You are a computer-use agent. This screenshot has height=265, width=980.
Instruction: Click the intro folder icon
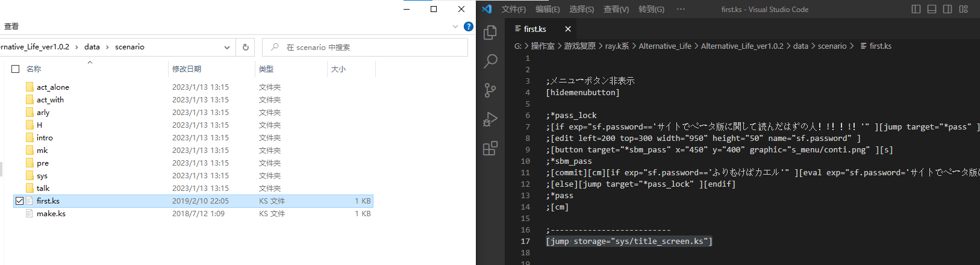(30, 137)
